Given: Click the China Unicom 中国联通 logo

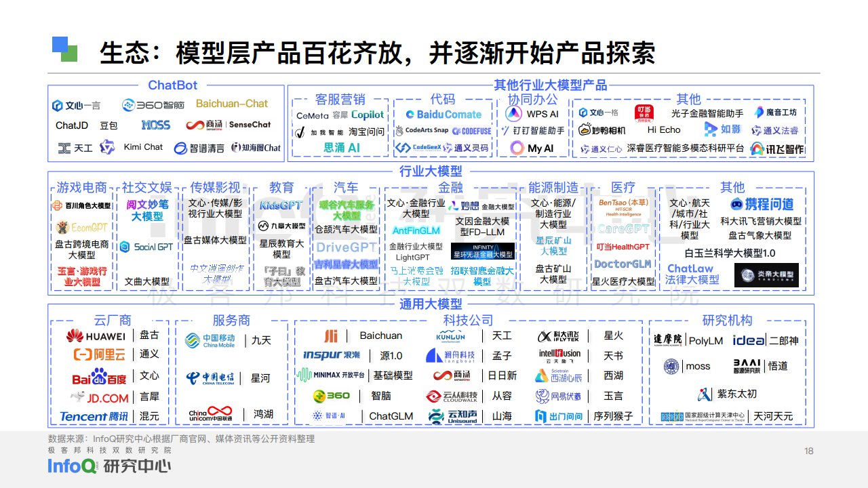Looking at the screenshot, I should (x=210, y=413).
